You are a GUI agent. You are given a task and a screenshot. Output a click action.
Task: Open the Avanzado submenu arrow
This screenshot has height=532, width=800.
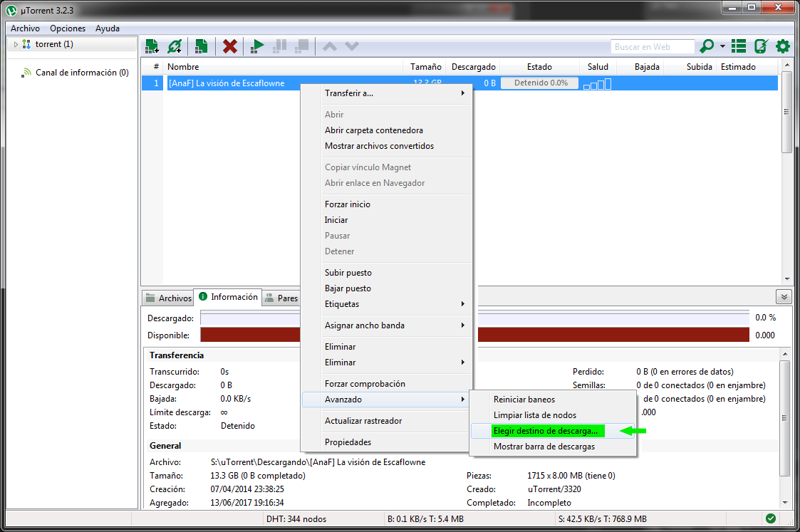463,399
